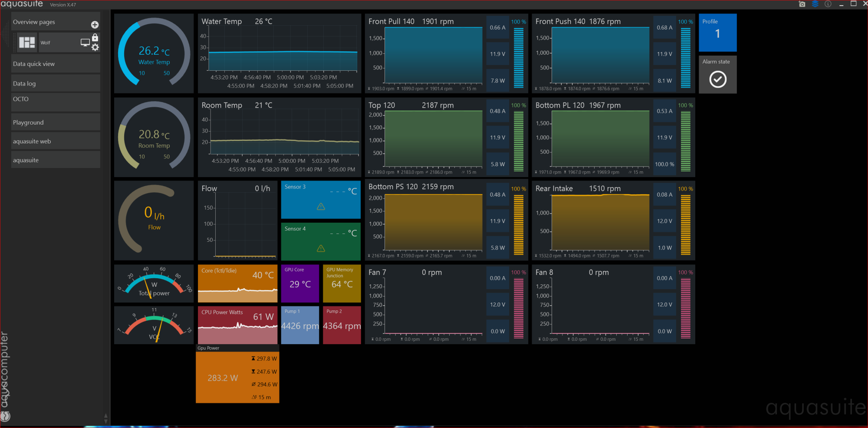Viewport: 868px width, 428px height.
Task: Click Front Pull 140 power bar indicator
Action: 519,58
